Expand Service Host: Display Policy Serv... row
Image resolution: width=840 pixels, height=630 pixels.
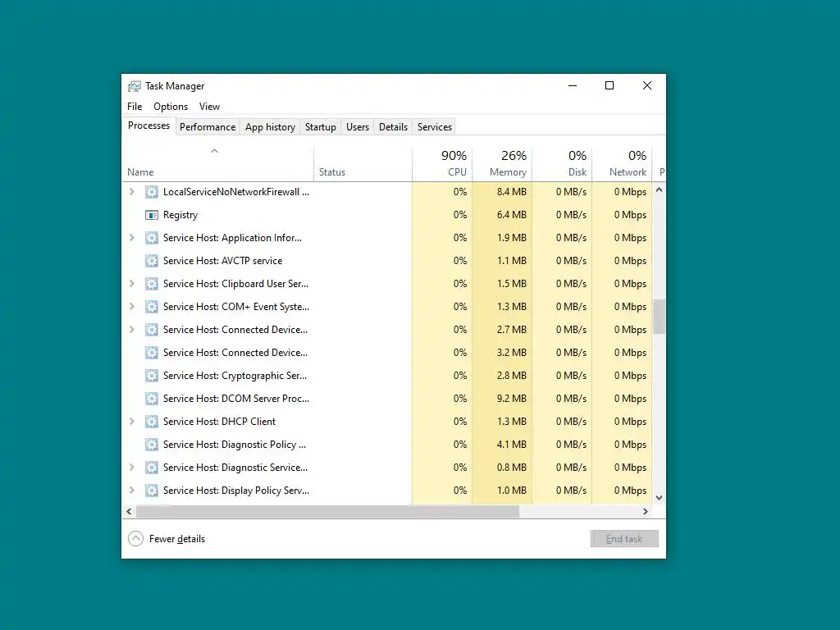click(132, 491)
